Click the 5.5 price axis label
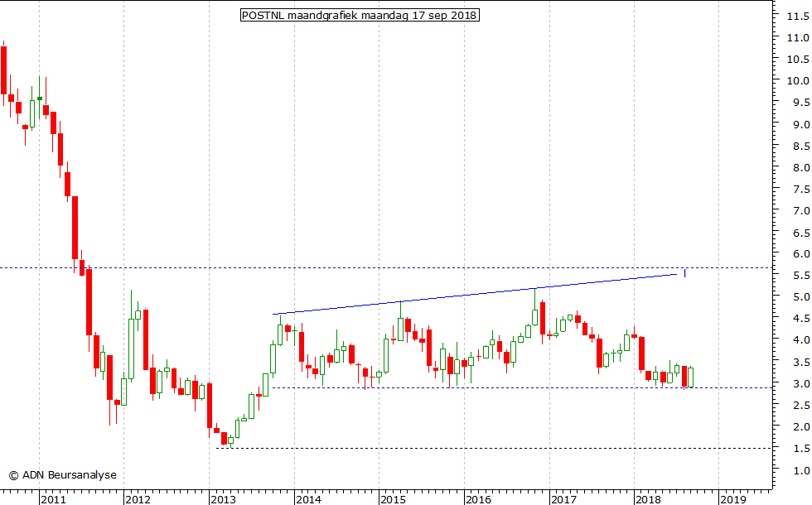 click(801, 276)
